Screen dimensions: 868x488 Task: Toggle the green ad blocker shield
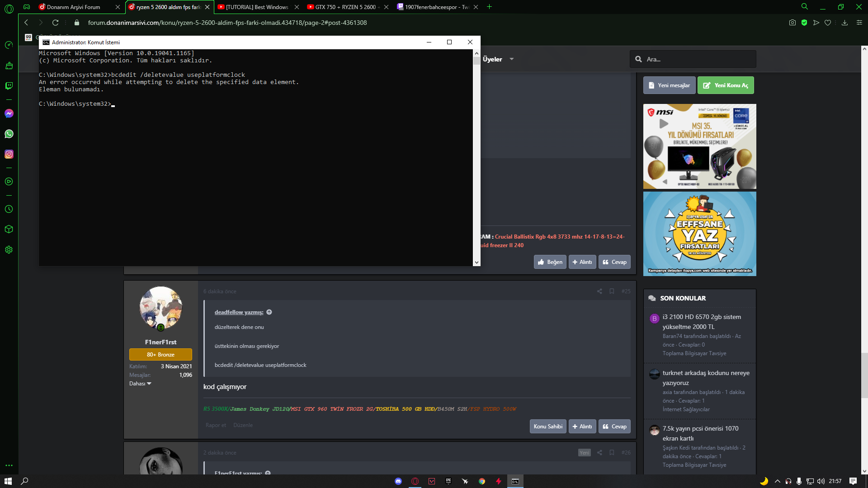(x=804, y=23)
